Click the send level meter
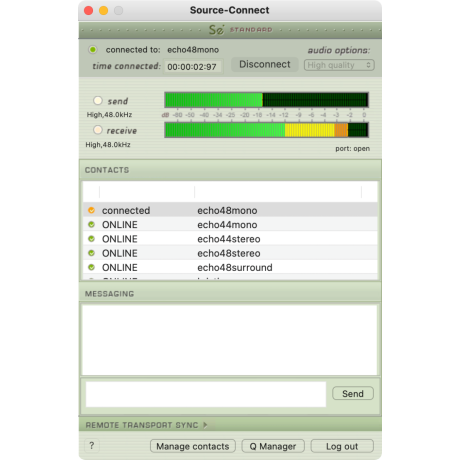Image resolution: width=460 pixels, height=460 pixels. (x=266, y=100)
